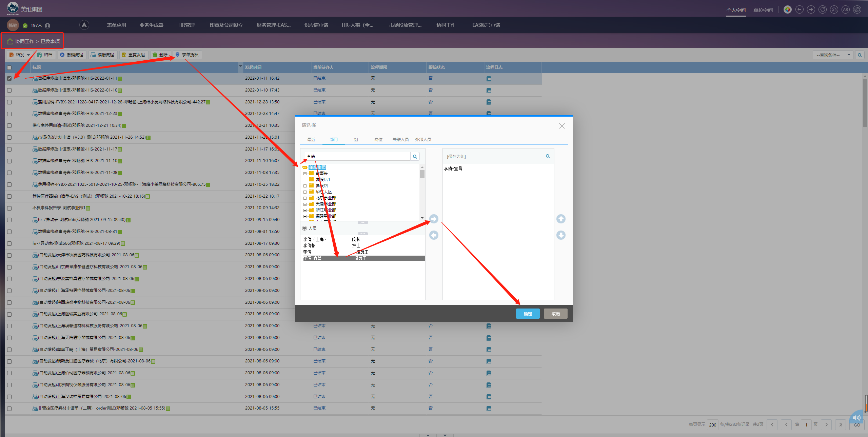
Task: Click the 取消 cancel button
Action: pyautogui.click(x=555, y=314)
